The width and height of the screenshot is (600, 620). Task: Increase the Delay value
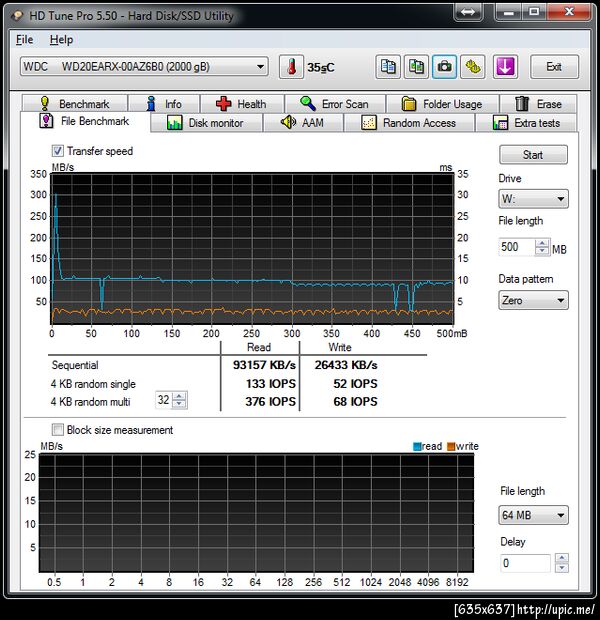[562, 558]
